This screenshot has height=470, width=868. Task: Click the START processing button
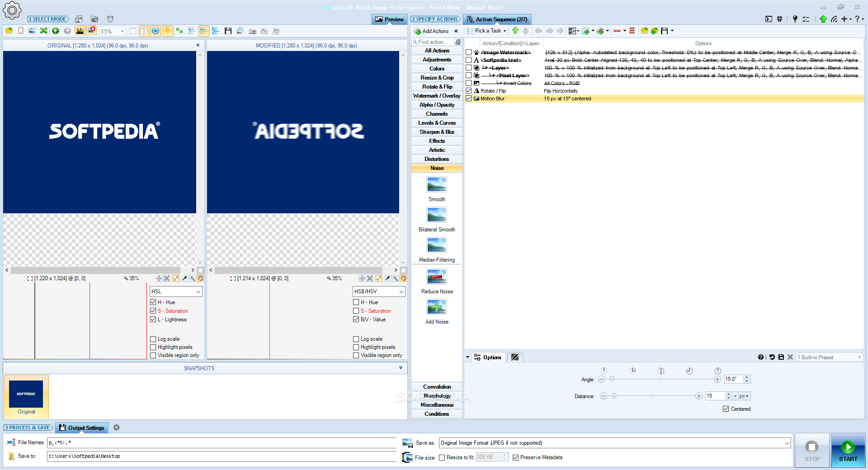coord(848,451)
